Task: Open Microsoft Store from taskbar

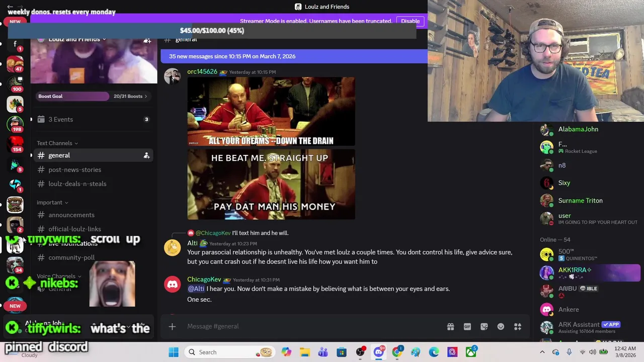Action: click(342, 352)
